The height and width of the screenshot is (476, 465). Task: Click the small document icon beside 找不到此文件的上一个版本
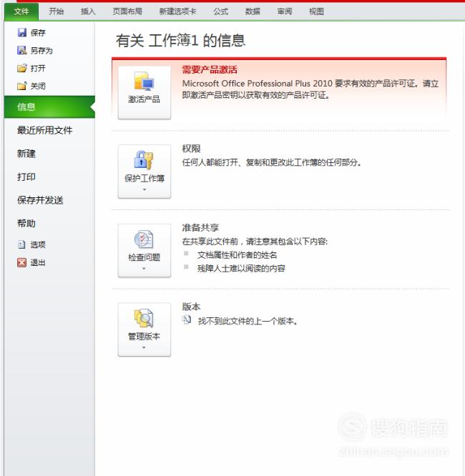point(187,319)
